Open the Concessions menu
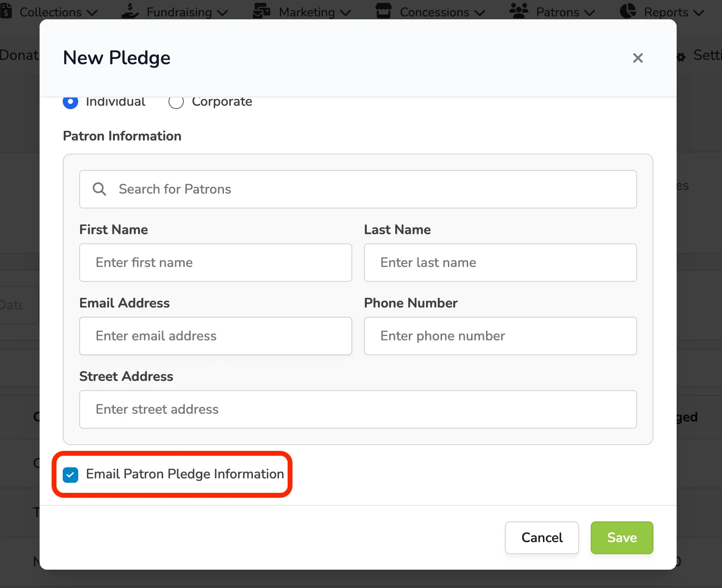This screenshot has width=722, height=588. (x=430, y=12)
